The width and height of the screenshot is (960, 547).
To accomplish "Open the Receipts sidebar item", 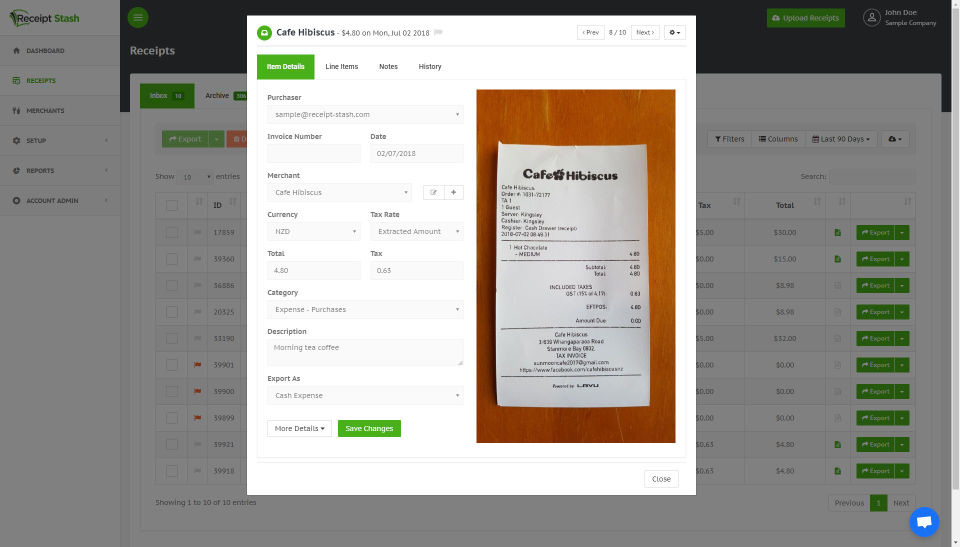I will (x=59, y=80).
